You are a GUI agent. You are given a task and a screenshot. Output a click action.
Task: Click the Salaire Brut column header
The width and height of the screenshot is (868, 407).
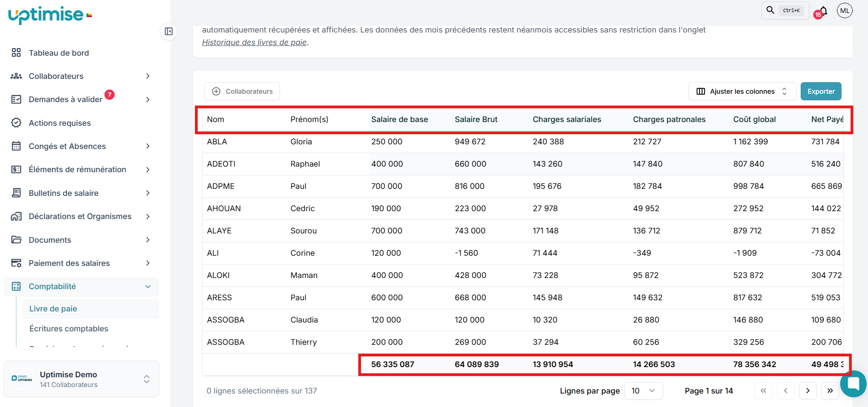point(476,119)
